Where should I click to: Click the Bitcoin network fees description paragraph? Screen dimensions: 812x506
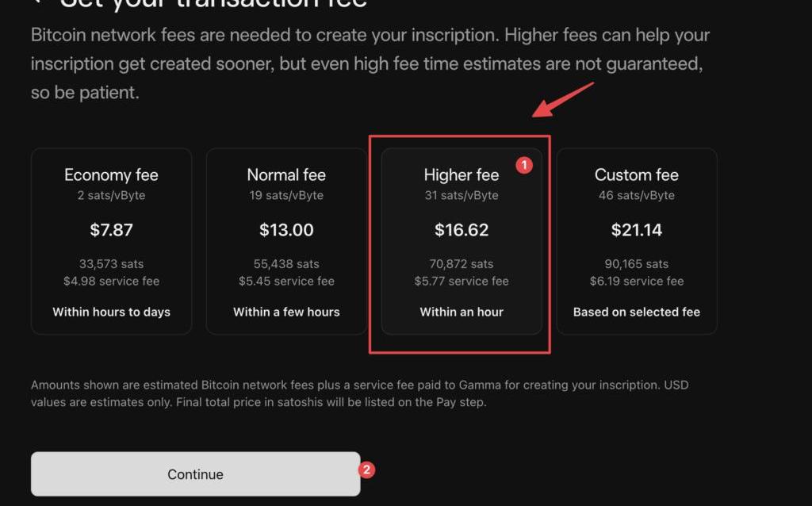point(370,63)
